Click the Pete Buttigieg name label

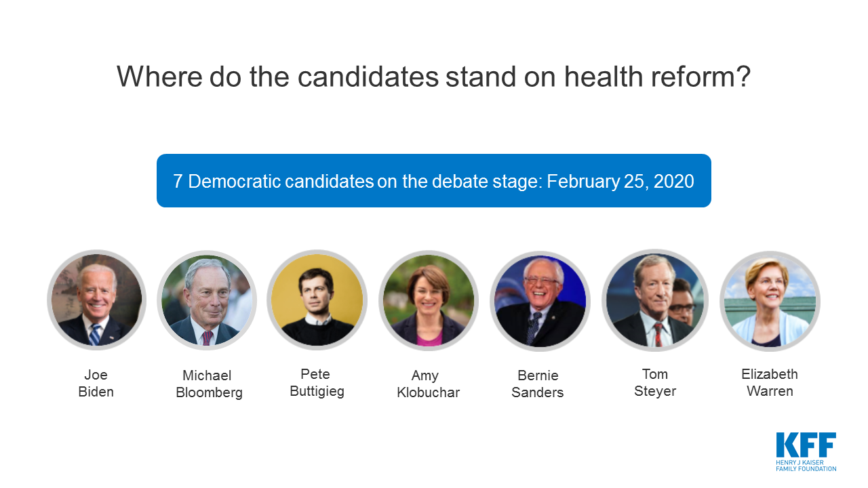(317, 382)
